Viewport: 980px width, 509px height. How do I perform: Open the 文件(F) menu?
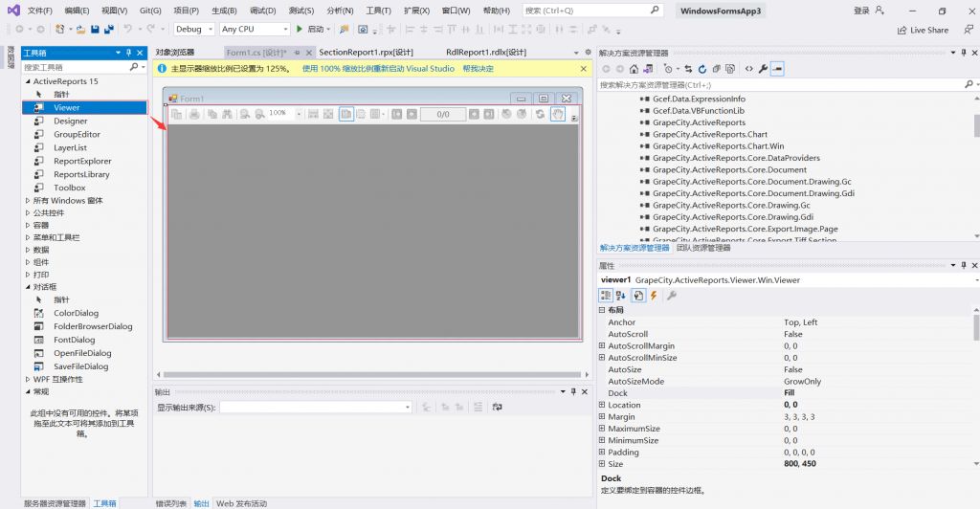coord(39,11)
